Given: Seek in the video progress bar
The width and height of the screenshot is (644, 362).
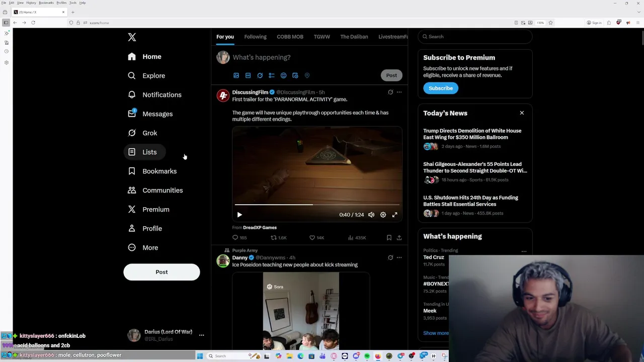Looking at the screenshot, I should click(317, 205).
